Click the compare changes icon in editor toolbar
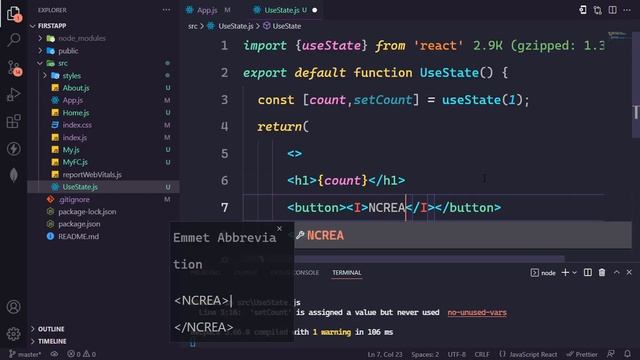 pyautogui.click(x=598, y=10)
